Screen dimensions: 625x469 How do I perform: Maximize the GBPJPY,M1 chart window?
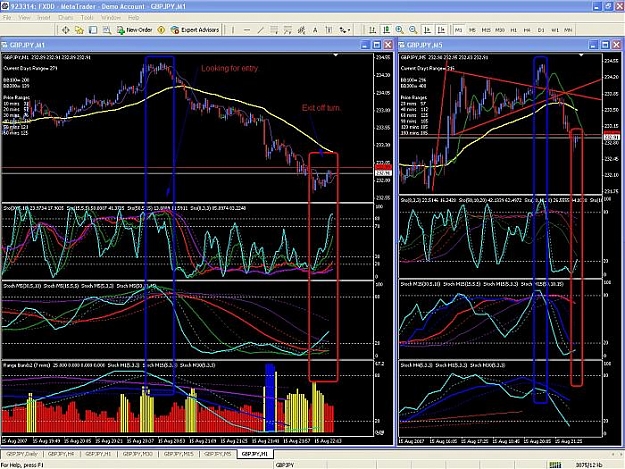click(x=377, y=45)
